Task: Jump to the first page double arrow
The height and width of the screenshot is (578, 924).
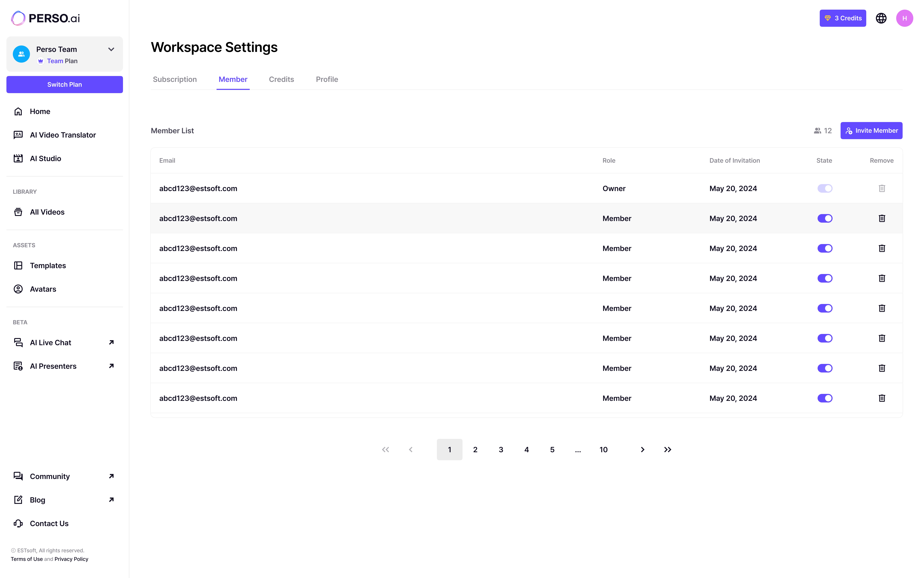Action: pos(386,450)
